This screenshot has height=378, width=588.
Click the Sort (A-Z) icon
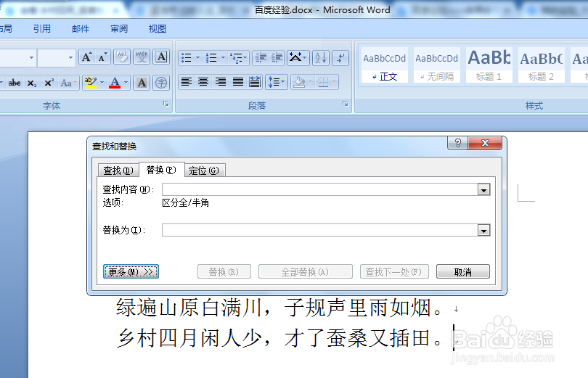(321, 58)
